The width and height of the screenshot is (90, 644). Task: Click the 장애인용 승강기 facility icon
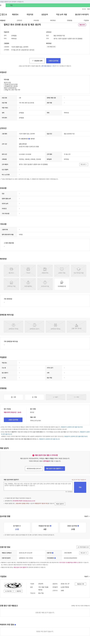tap(34, 326)
